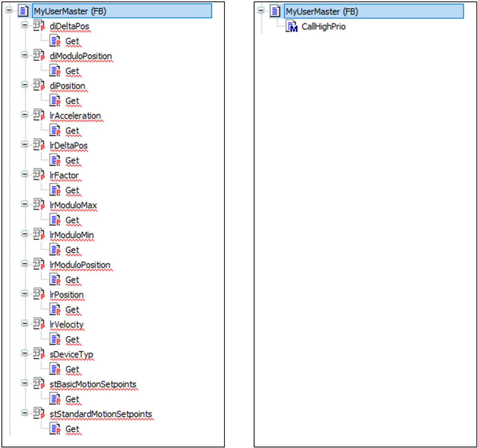The height and width of the screenshot is (448, 478).
Task: Collapse the left MyUserMaster tree root
Action: (x=9, y=11)
